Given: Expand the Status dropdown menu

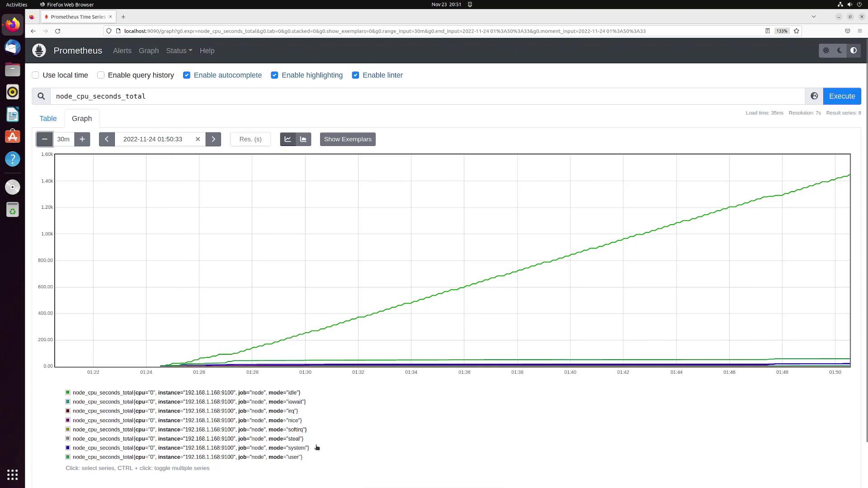Looking at the screenshot, I should pyautogui.click(x=179, y=51).
